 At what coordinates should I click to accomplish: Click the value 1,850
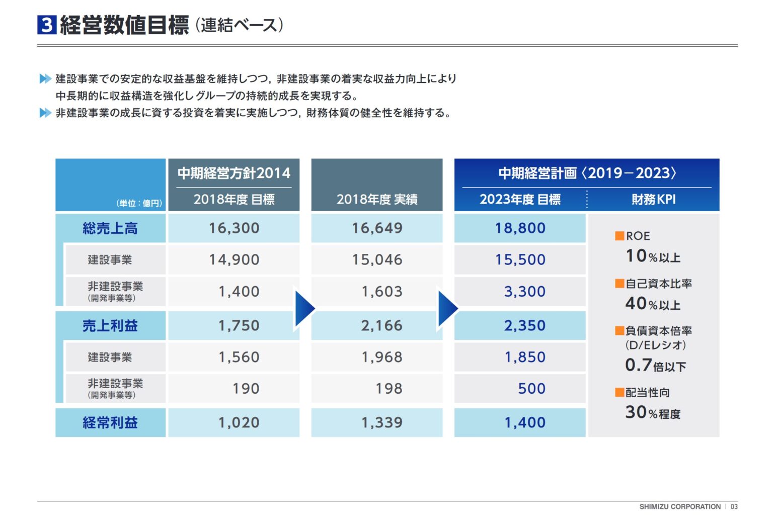pyautogui.click(x=524, y=358)
